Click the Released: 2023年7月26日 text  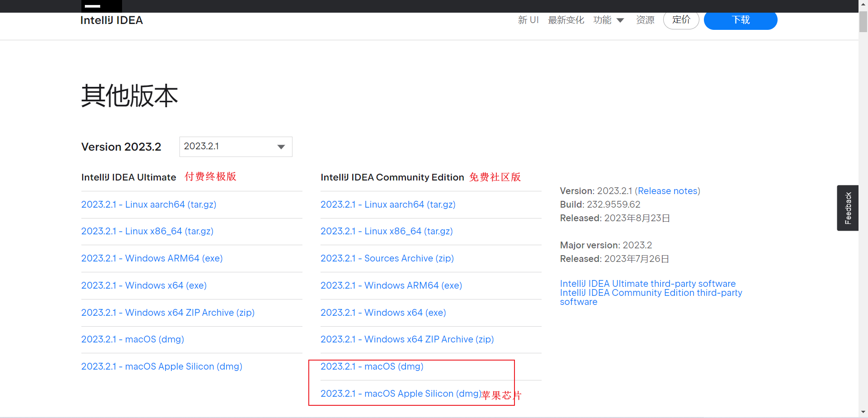click(x=614, y=259)
